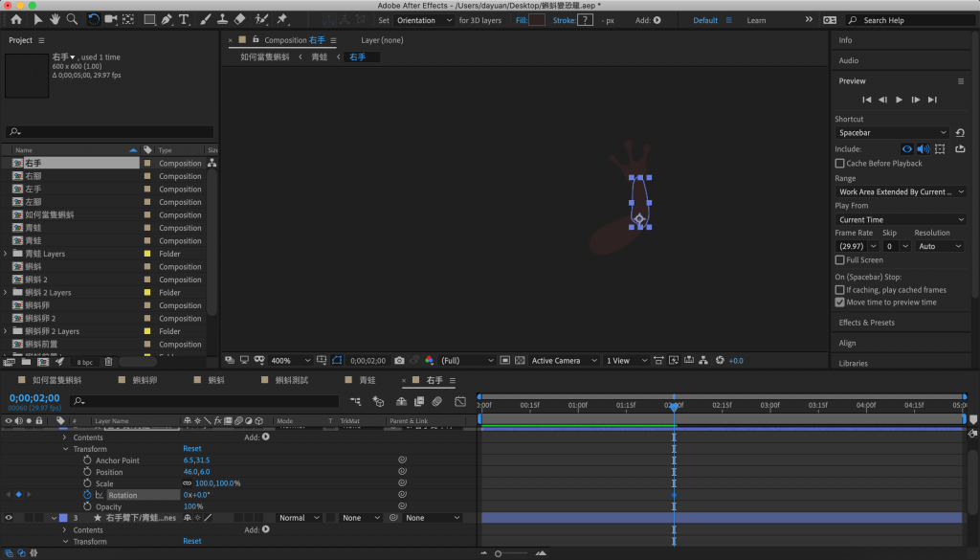Select the Home icon in toolbar

[x=16, y=20]
